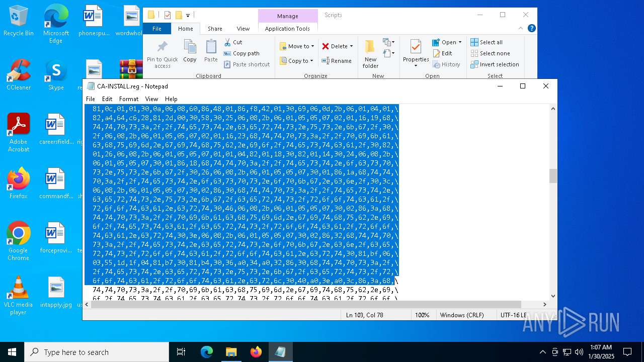
Task: Open Skype desktop shortcut
Action: (56, 75)
